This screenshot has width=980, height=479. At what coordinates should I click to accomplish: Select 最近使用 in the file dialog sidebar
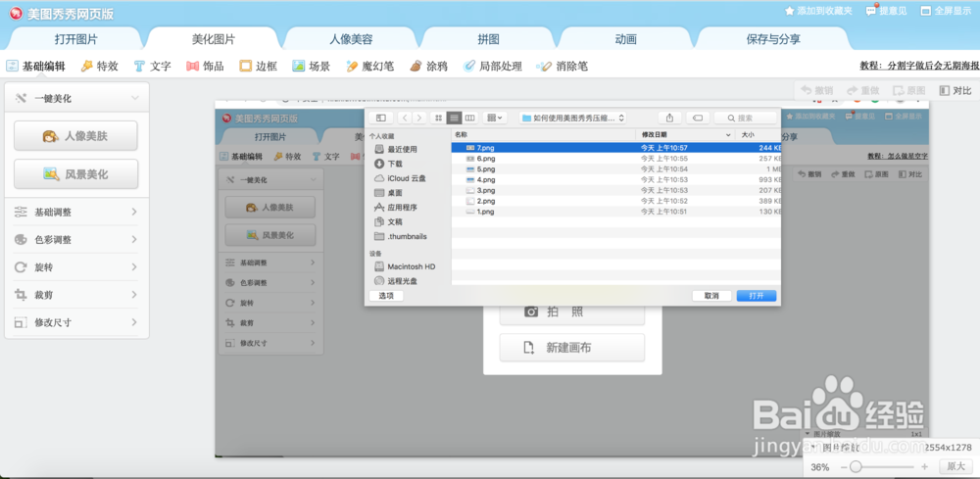(395, 149)
